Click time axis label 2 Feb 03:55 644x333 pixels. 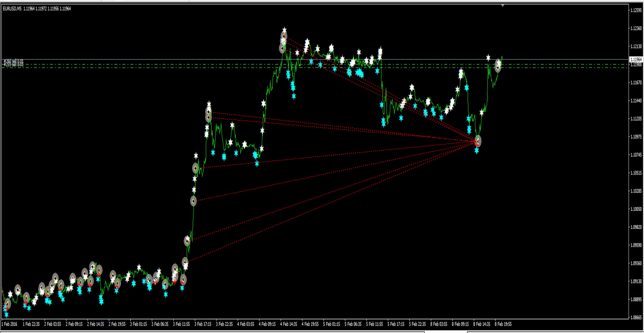(x=53, y=324)
